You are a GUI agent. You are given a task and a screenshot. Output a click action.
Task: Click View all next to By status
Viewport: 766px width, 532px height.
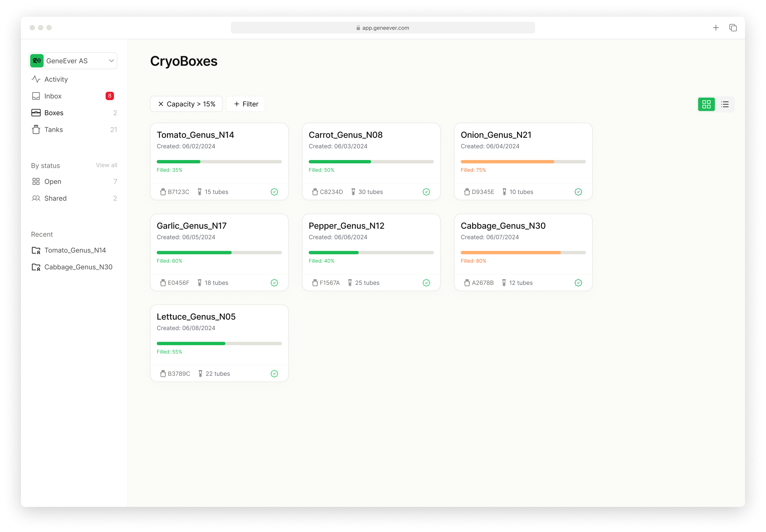tap(106, 165)
